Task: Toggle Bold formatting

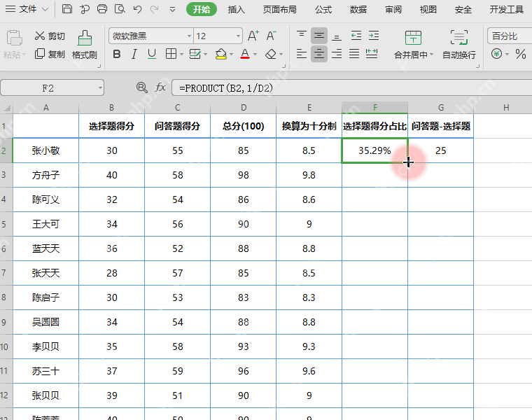Action: [116, 54]
